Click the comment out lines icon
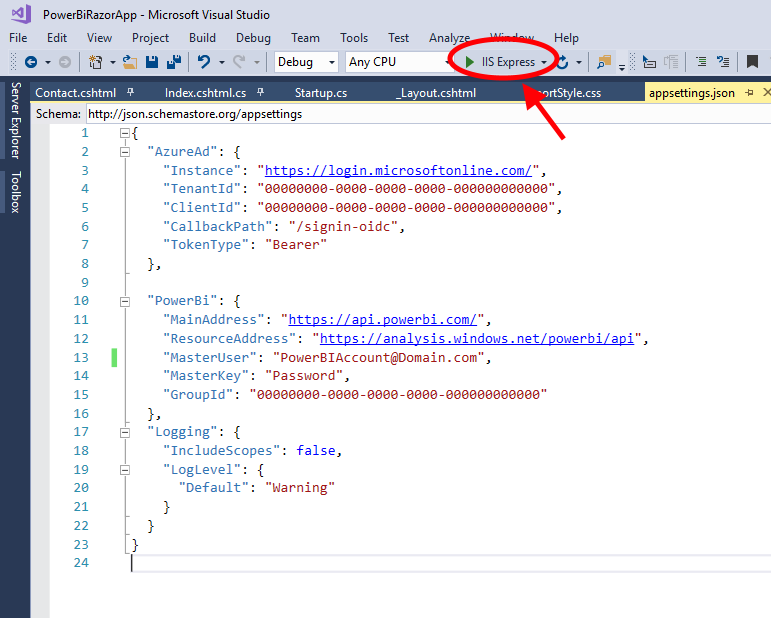771x618 pixels. (x=701, y=62)
